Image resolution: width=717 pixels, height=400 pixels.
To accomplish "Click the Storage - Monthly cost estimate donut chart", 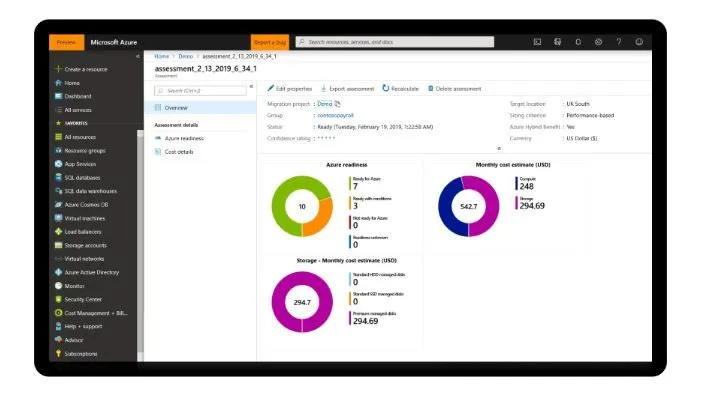I will pyautogui.click(x=302, y=302).
